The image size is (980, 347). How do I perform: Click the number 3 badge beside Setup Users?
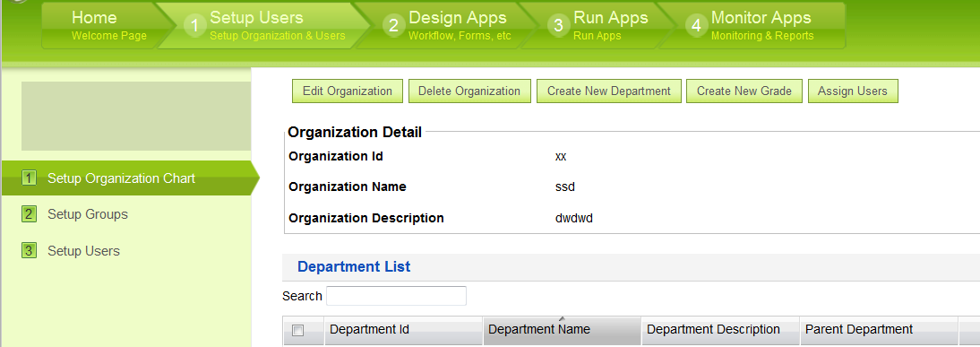click(x=29, y=251)
